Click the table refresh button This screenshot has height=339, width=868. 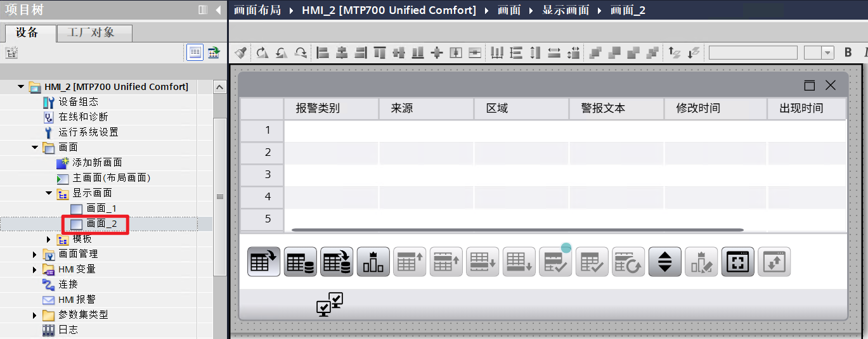pyautogui.click(x=628, y=262)
